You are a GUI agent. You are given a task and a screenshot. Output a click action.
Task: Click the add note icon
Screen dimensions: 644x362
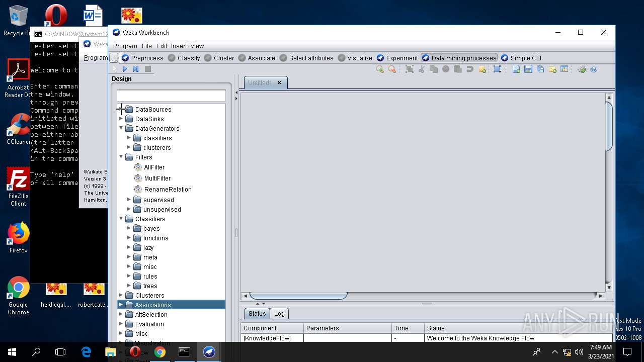(x=482, y=69)
